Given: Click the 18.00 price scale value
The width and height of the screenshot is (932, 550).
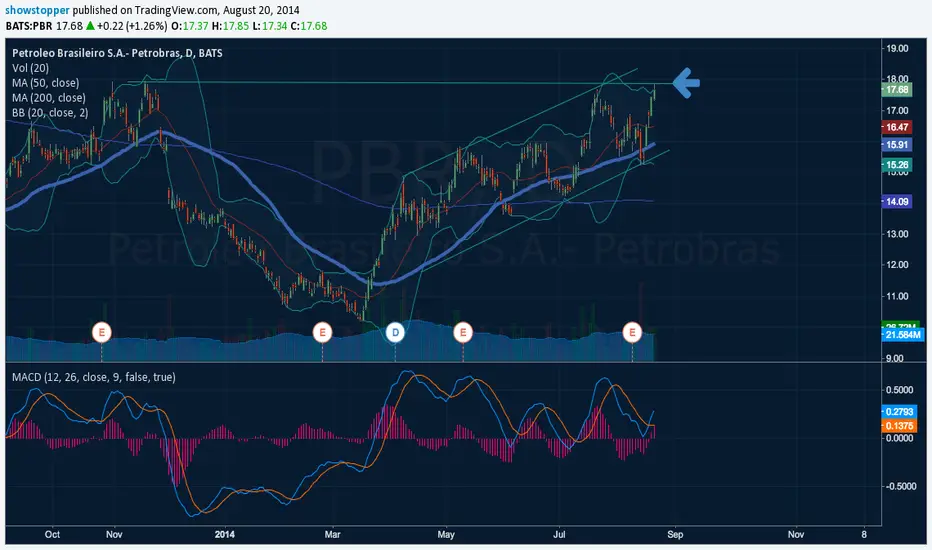Looking at the screenshot, I should point(897,78).
